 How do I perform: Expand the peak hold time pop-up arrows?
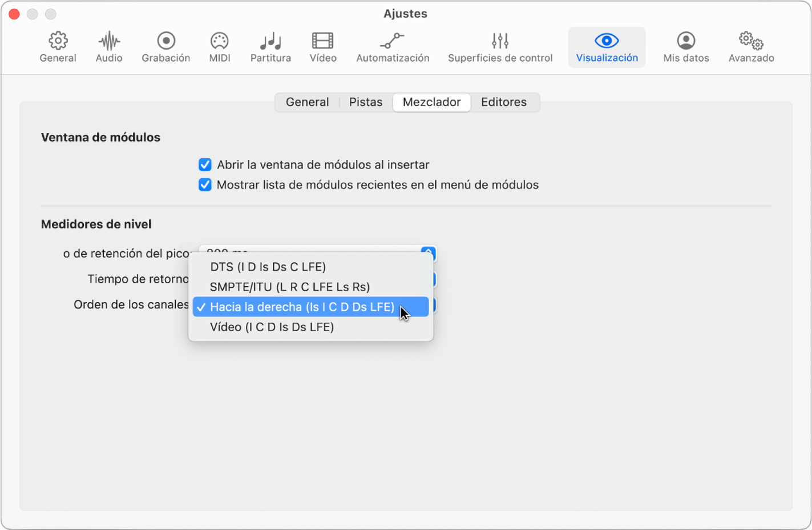[428, 252]
